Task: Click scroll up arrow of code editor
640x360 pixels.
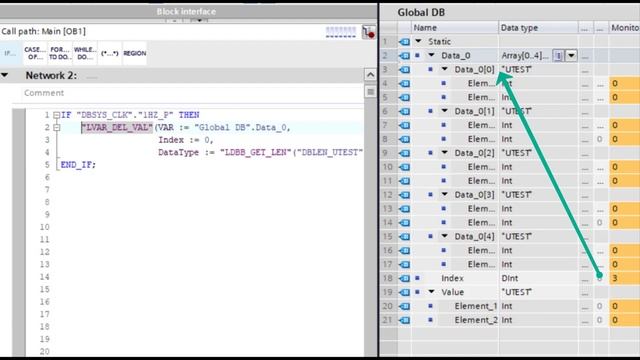Action: pos(370,75)
